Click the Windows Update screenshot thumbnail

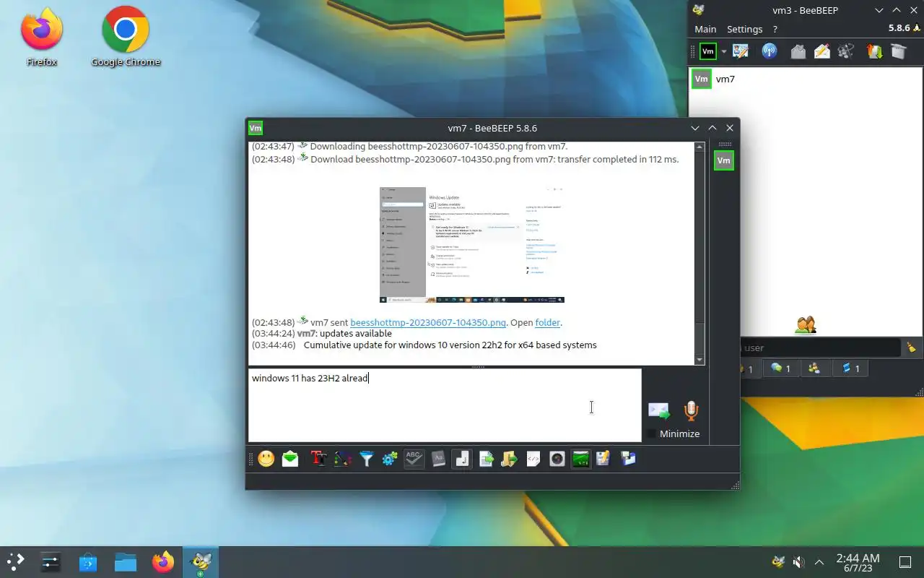pos(472,245)
